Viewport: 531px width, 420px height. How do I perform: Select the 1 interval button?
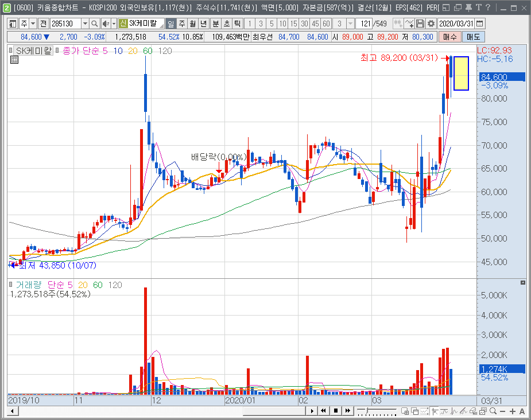point(250,24)
